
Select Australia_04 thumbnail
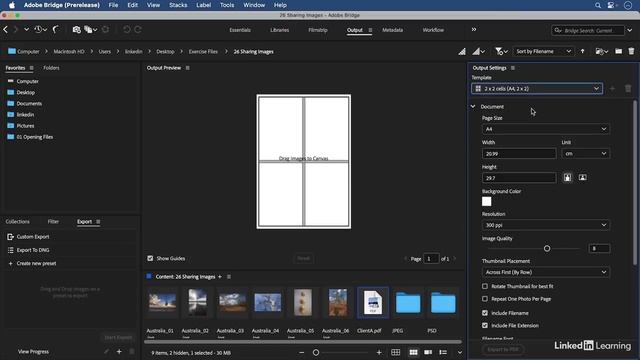[267, 303]
